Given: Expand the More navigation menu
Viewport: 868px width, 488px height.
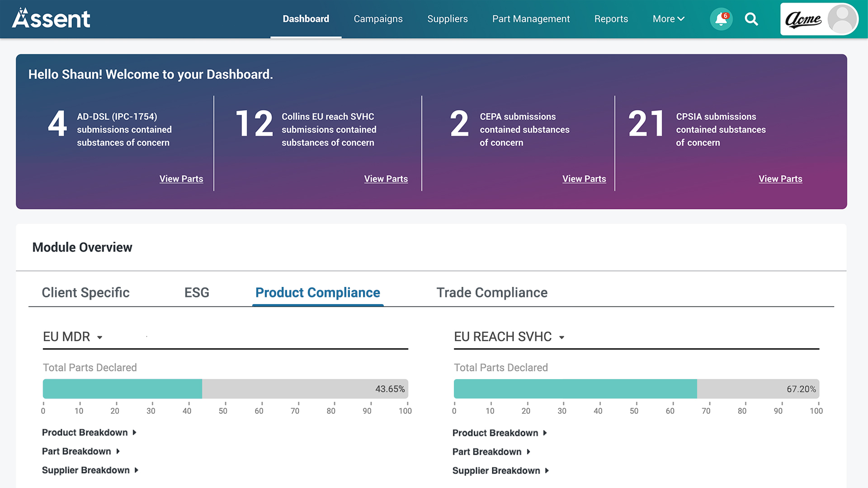Looking at the screenshot, I should point(668,19).
